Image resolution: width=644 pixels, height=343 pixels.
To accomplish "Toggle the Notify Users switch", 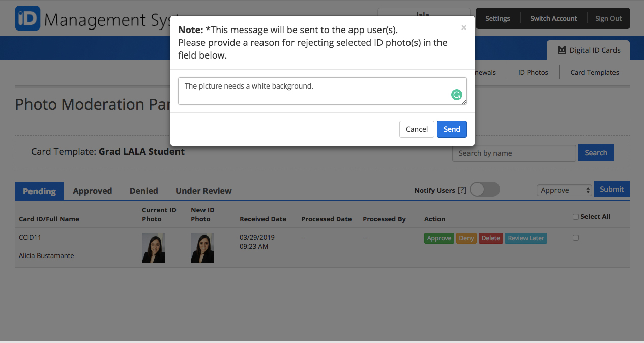I will tap(485, 190).
